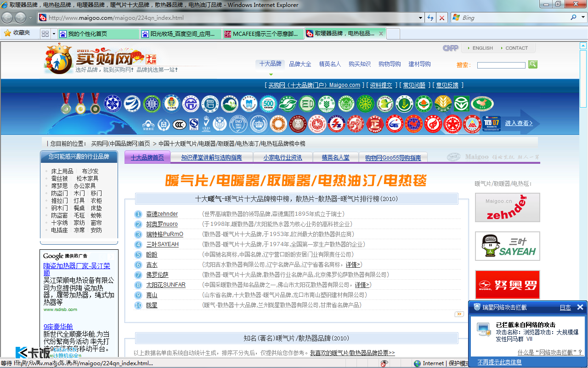Click the ENGLISH language link
This screenshot has height=368, width=588.
[482, 48]
